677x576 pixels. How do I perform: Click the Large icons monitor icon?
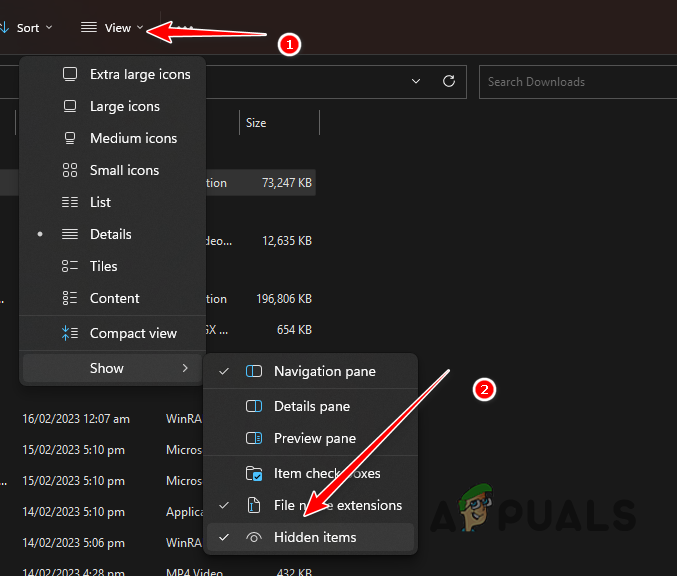coord(70,106)
